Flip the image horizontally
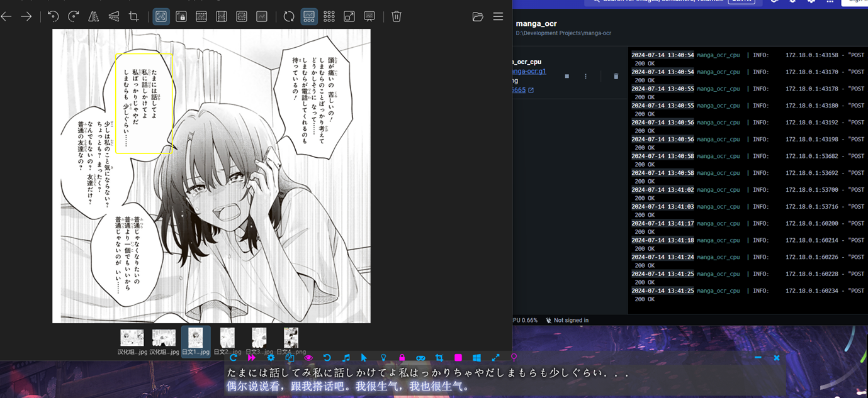This screenshot has height=398, width=868. (x=93, y=16)
